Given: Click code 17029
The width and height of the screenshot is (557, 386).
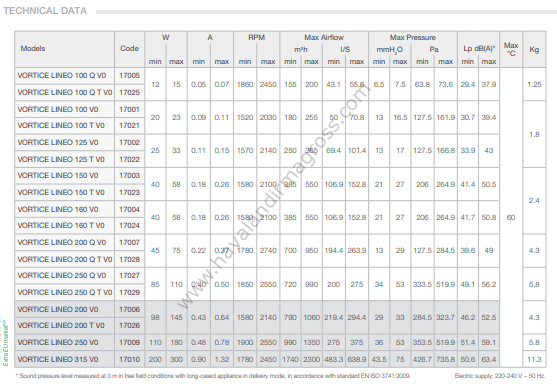Looking at the screenshot, I should (129, 293).
